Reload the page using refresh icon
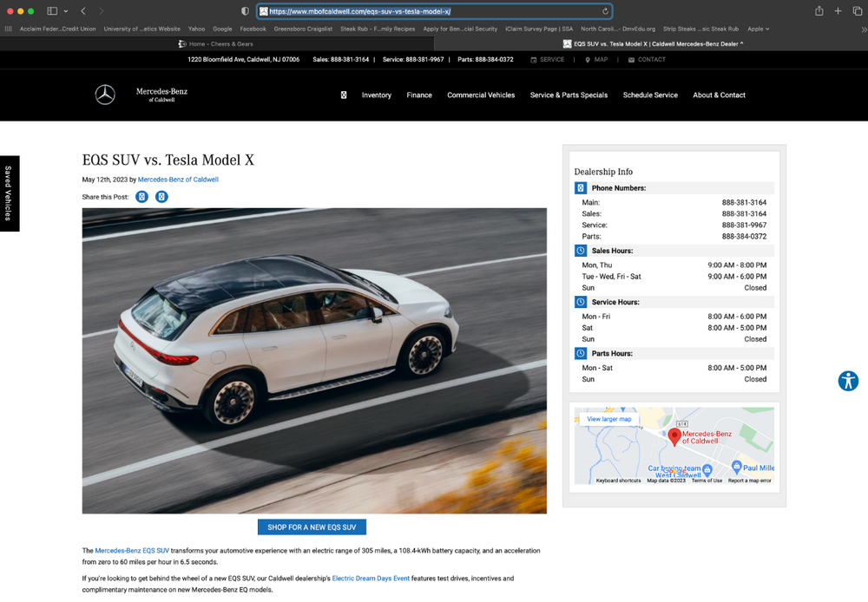This screenshot has height=602, width=868. click(605, 11)
